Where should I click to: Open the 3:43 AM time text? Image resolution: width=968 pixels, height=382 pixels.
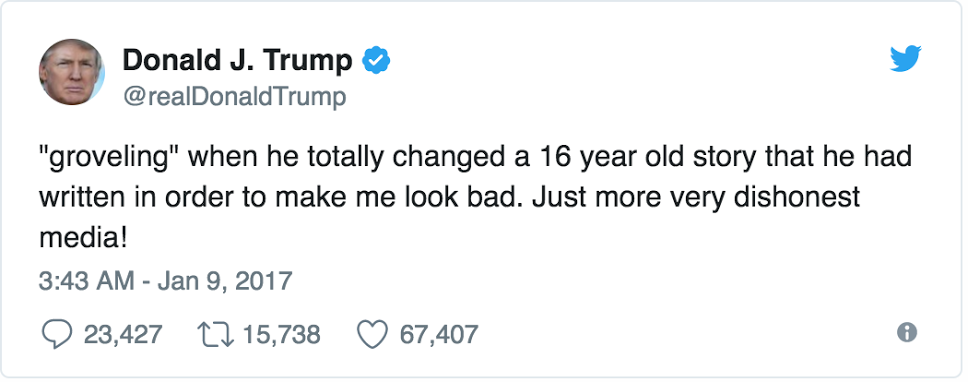point(86,281)
